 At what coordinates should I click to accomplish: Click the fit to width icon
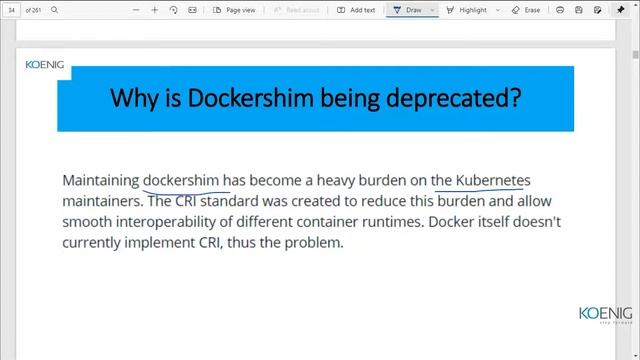[192, 10]
